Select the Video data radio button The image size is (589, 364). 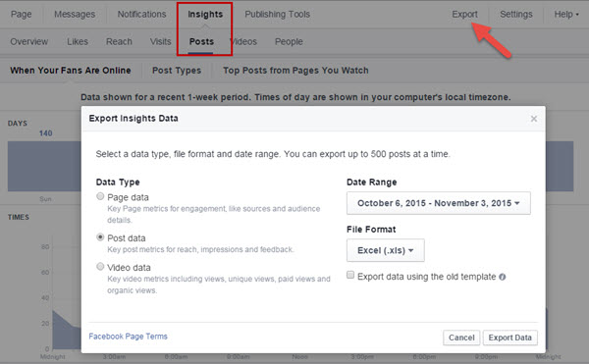tap(100, 267)
